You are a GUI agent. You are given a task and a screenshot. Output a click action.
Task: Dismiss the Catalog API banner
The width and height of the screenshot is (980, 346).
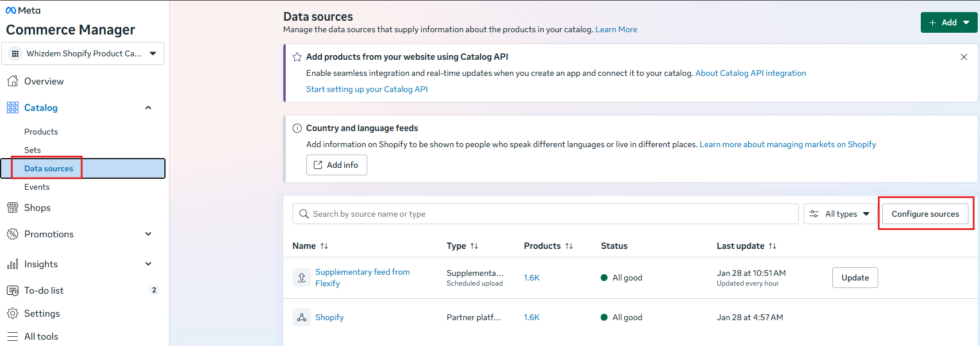[x=964, y=57]
